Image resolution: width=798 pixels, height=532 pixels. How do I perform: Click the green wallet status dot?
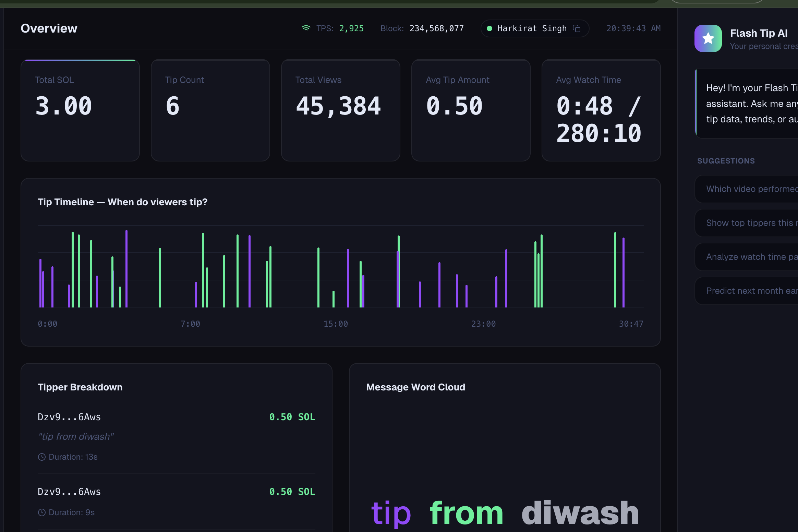489,28
